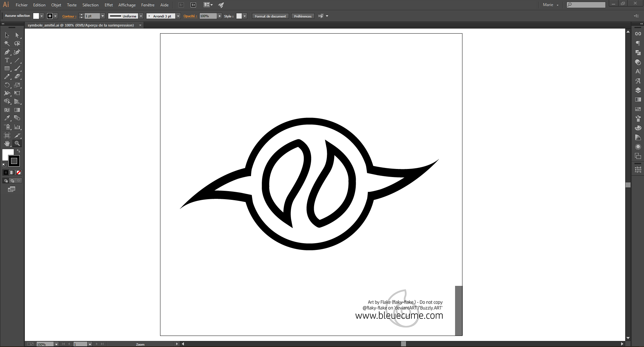This screenshot has height=347, width=644.
Task: Open the Affichage menu
Action: 127,5
